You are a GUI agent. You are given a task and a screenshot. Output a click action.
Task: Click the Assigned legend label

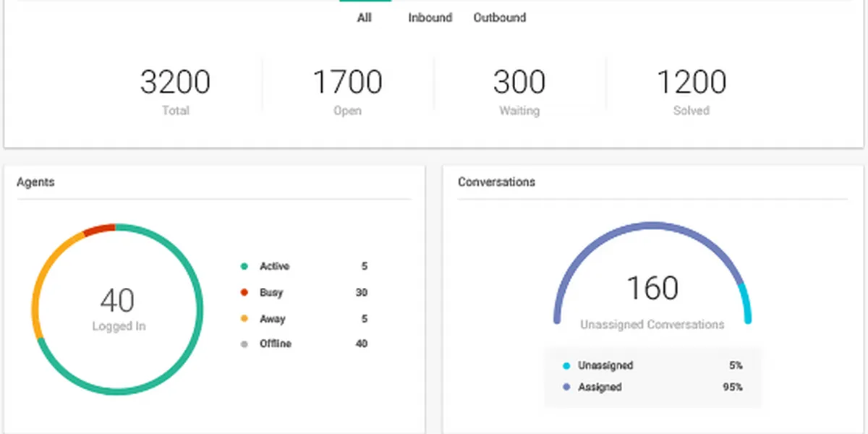600,388
